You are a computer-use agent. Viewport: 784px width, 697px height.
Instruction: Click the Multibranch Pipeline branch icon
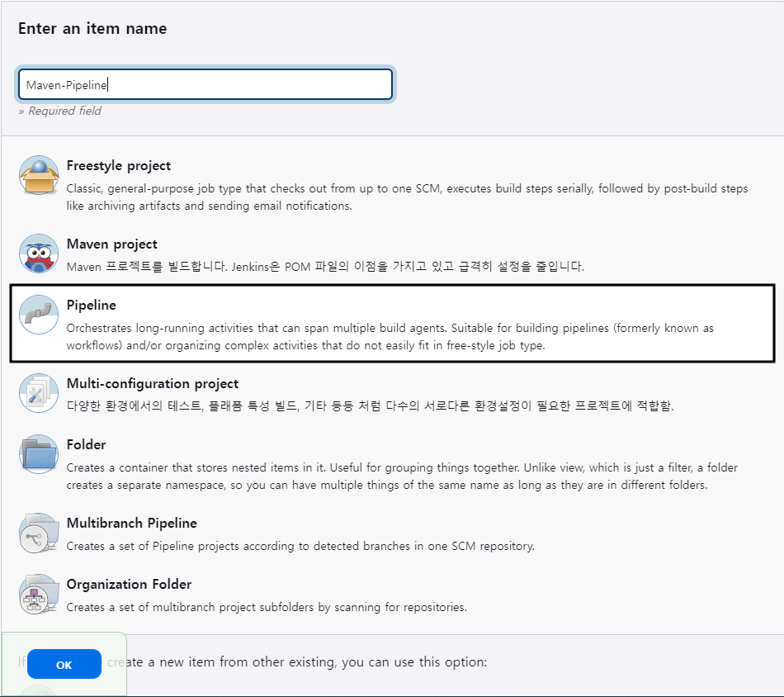pyautogui.click(x=39, y=533)
